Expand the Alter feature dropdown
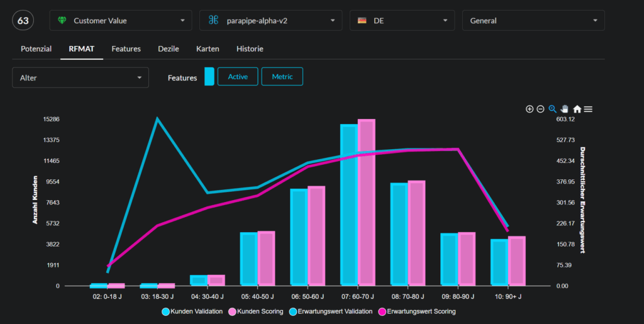This screenshot has height=324, width=644. pos(80,77)
